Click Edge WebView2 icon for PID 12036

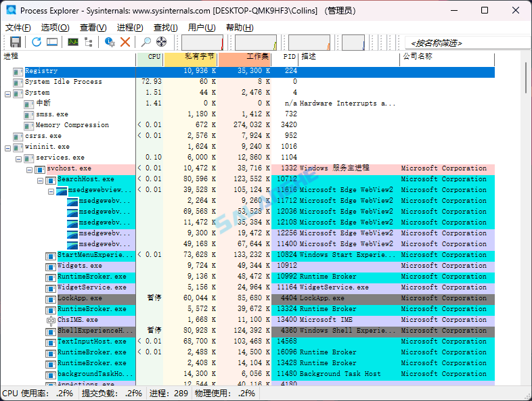point(72,213)
